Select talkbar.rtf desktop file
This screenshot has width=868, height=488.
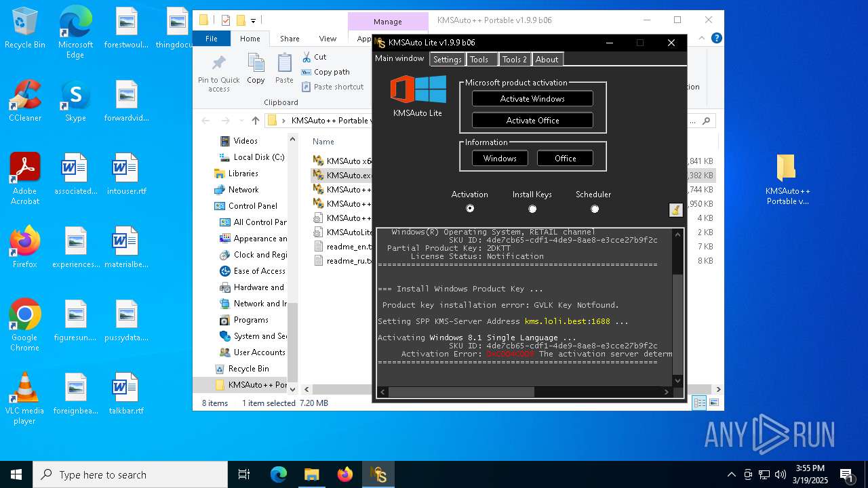point(126,394)
